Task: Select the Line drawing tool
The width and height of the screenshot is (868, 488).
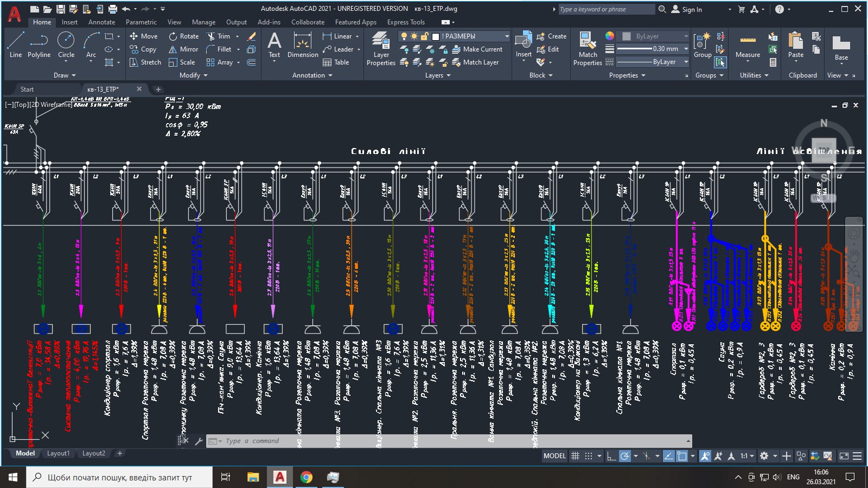Action: pyautogui.click(x=16, y=44)
